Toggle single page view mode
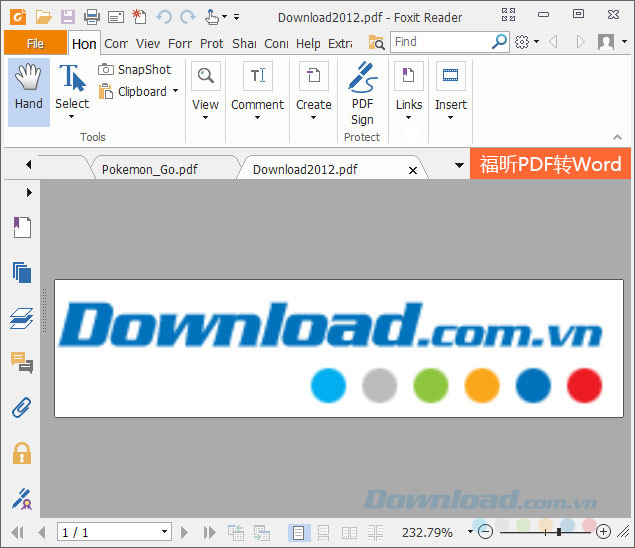Screen dimensions: 635x548 pos(299,533)
